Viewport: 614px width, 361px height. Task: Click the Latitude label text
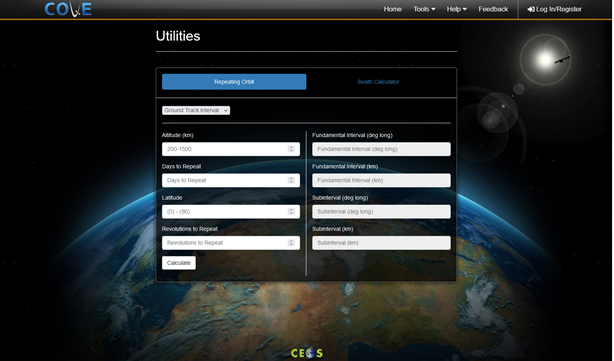(172, 198)
